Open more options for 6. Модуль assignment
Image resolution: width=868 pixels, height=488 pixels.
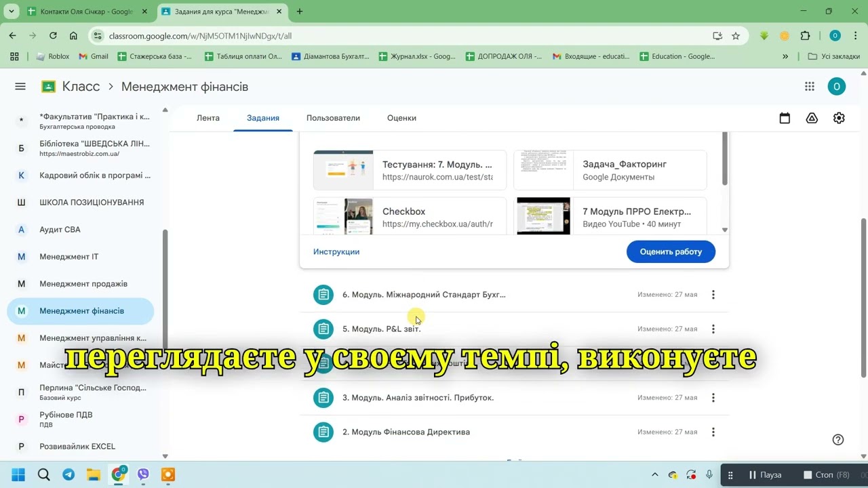tap(713, 295)
